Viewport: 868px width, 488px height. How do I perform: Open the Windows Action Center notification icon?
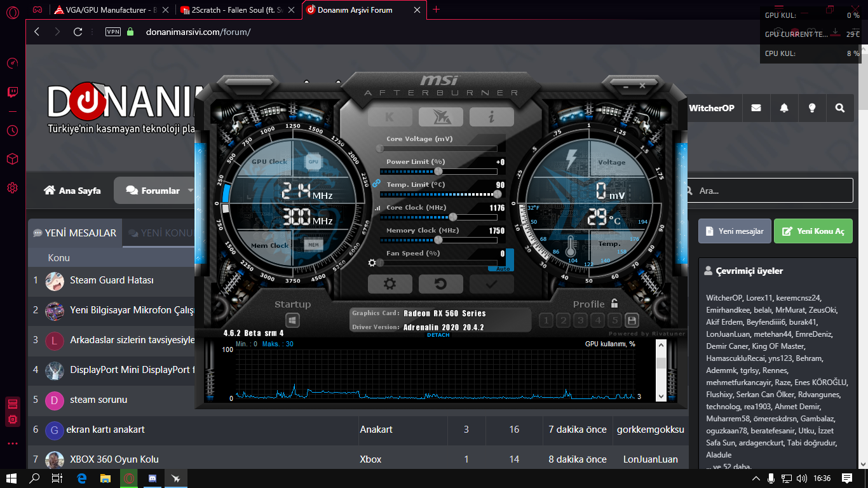pos(847,478)
